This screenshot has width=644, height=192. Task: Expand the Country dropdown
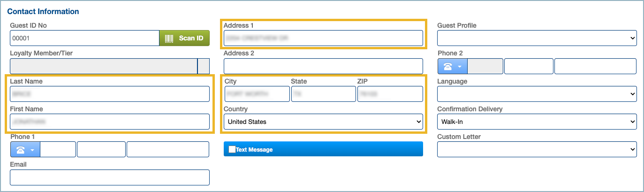tap(323, 122)
